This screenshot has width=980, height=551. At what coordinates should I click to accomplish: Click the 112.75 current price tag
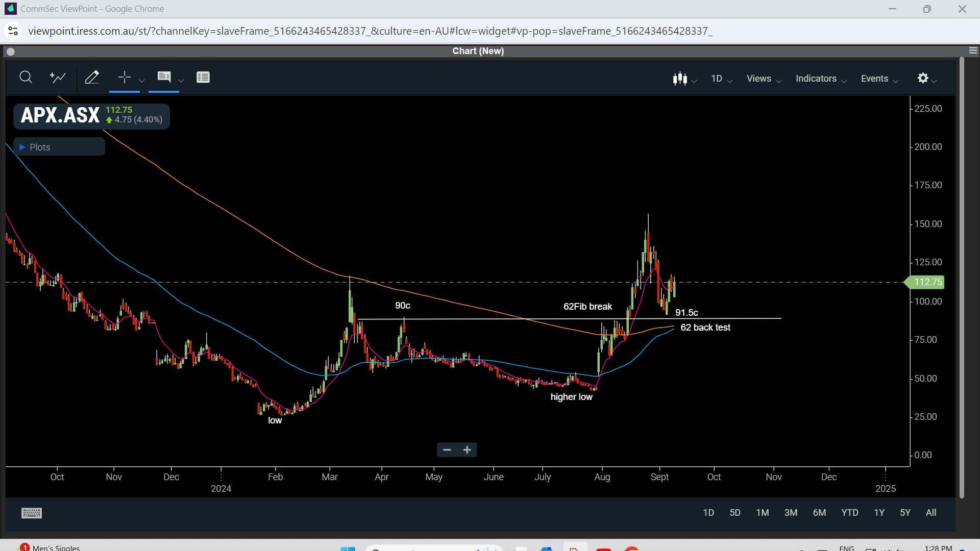(924, 282)
